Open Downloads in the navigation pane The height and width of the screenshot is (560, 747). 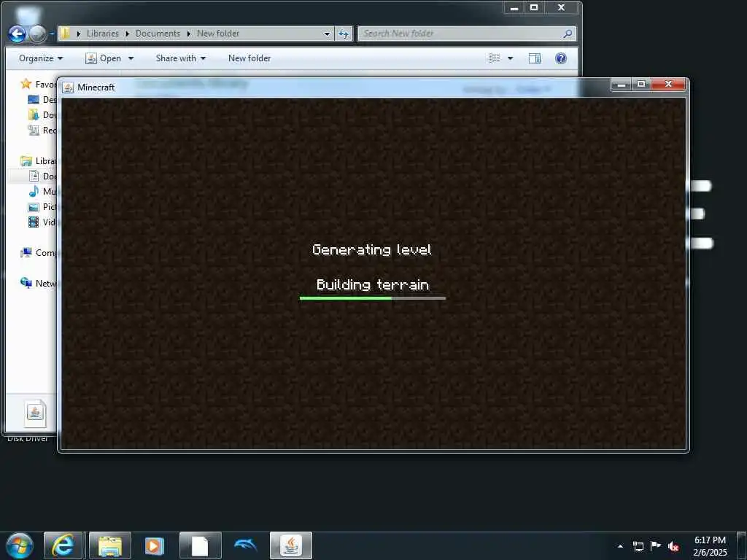(42, 114)
